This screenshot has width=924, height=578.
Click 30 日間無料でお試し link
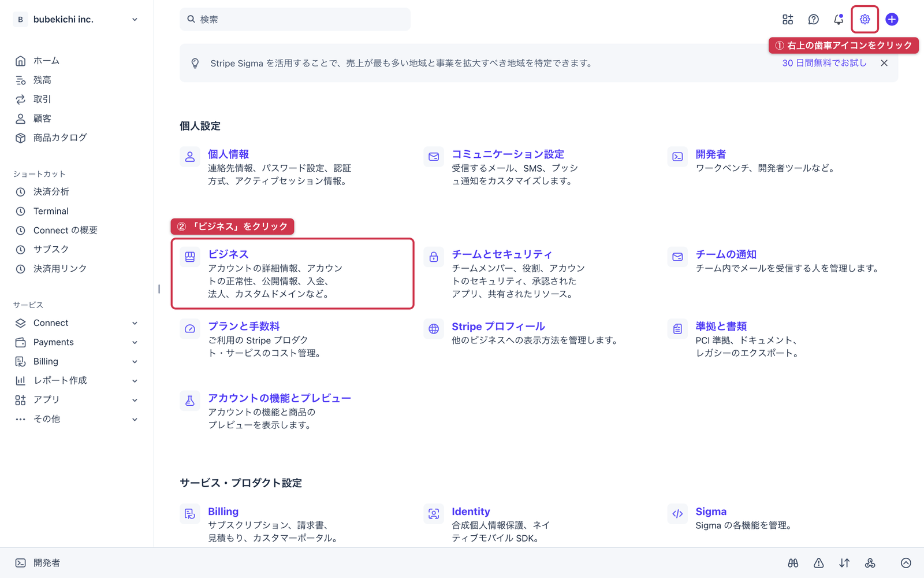[824, 63]
